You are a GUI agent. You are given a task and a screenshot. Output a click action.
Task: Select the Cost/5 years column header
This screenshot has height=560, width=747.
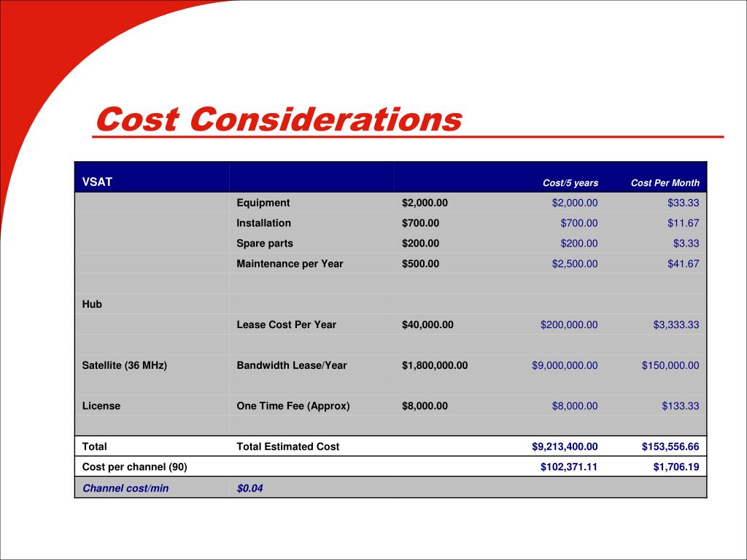tap(570, 183)
